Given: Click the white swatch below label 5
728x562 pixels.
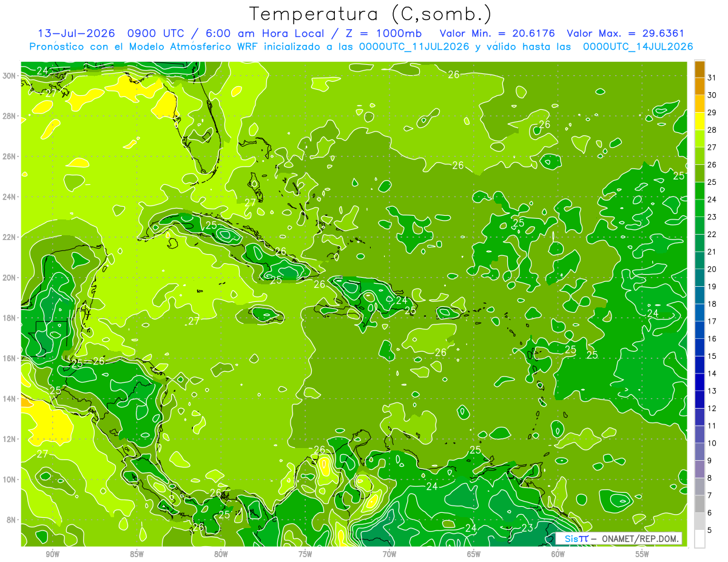Looking at the screenshot, I should (699, 538).
